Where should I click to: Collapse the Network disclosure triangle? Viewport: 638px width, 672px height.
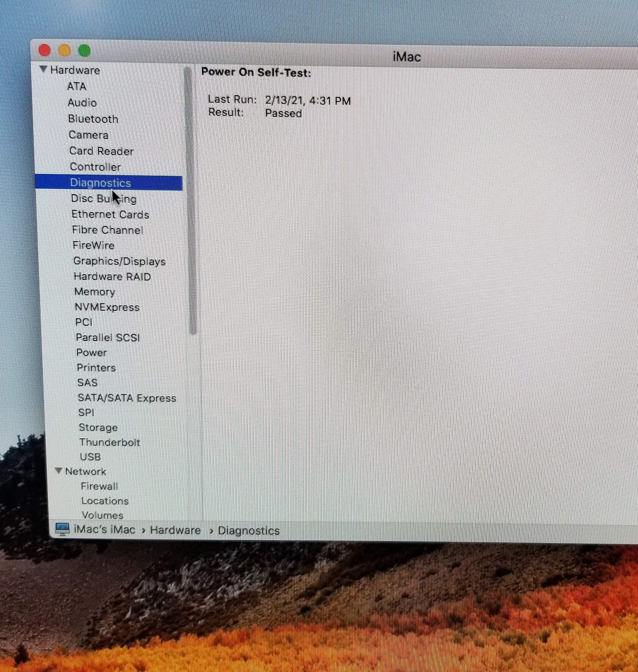(58, 471)
